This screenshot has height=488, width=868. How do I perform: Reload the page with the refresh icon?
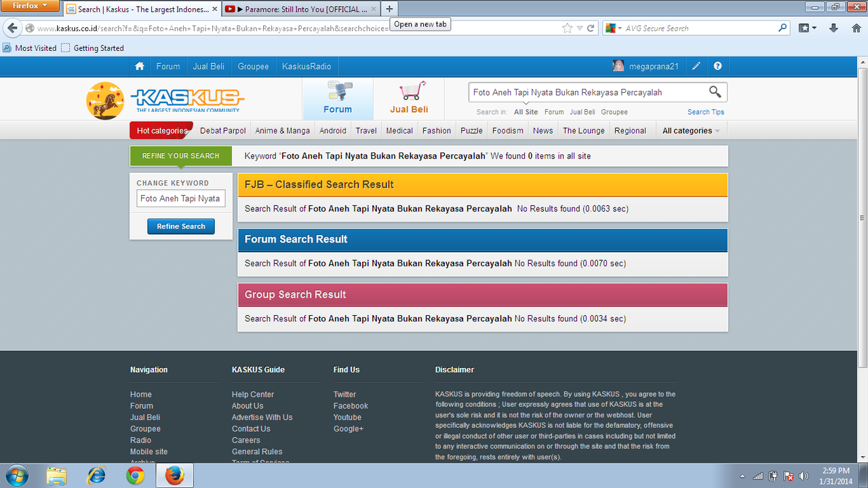591,28
